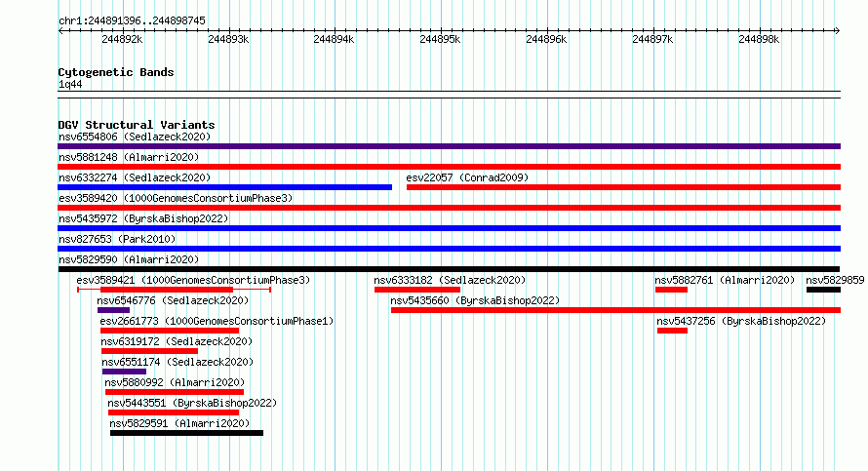The image size is (868, 471).
Task: Open the nsv5881248 (Almarri2020) variant label
Action: (x=129, y=157)
